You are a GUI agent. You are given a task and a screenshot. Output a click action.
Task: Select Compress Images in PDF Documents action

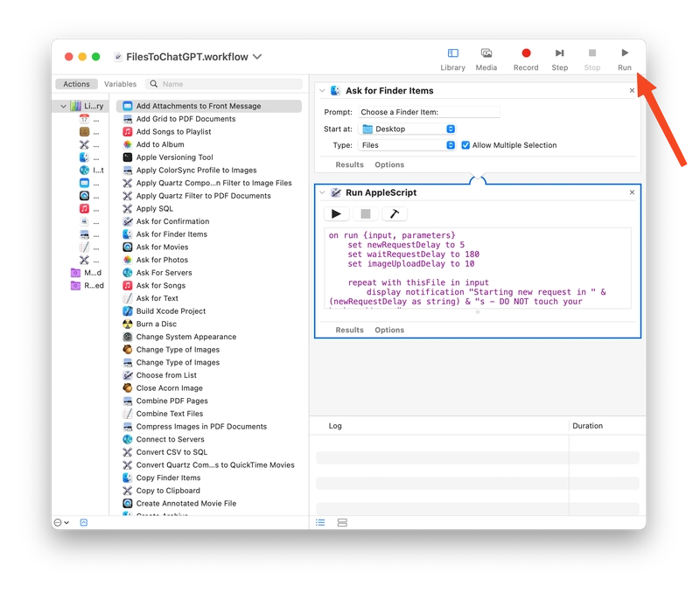click(x=201, y=427)
